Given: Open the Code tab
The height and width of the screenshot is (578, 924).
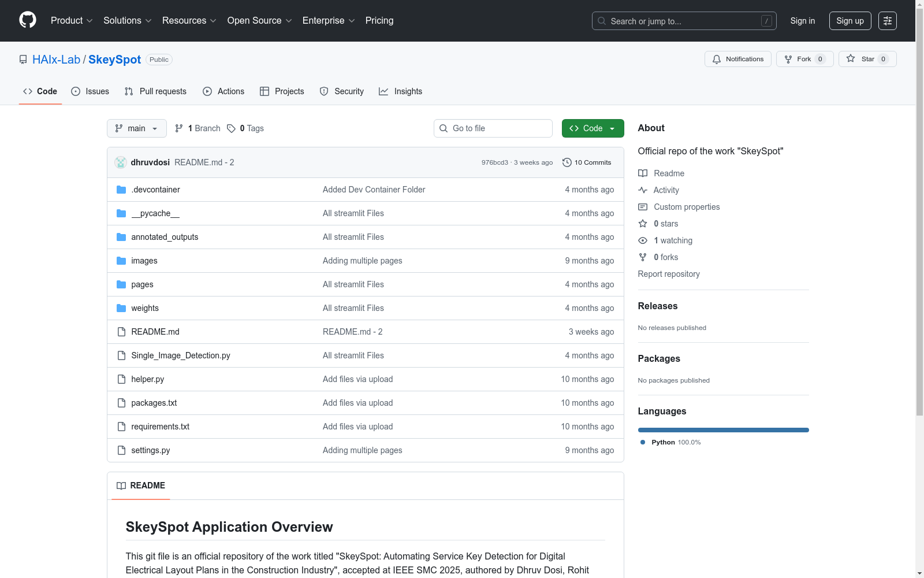Looking at the screenshot, I should tap(40, 91).
